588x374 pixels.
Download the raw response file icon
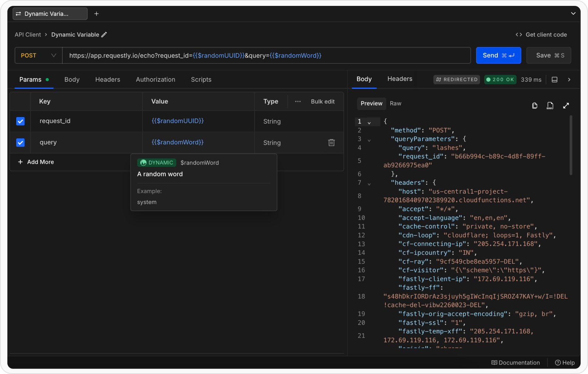[x=550, y=106]
